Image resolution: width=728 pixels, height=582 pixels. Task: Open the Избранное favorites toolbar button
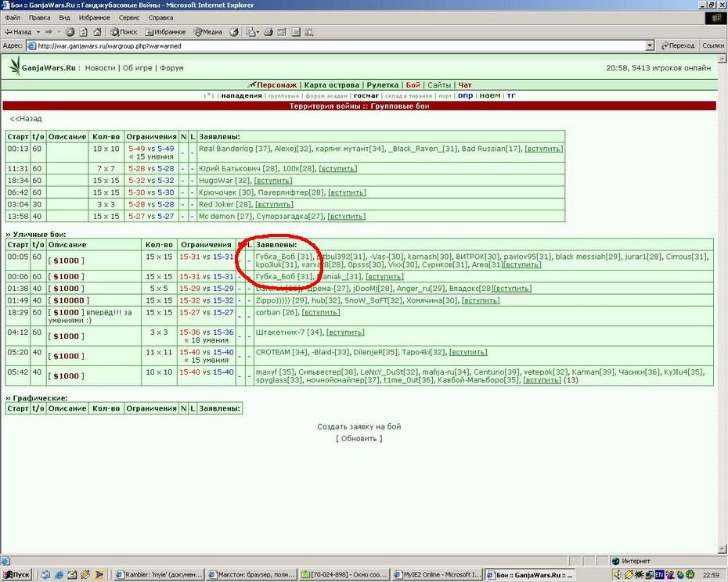tap(165, 32)
